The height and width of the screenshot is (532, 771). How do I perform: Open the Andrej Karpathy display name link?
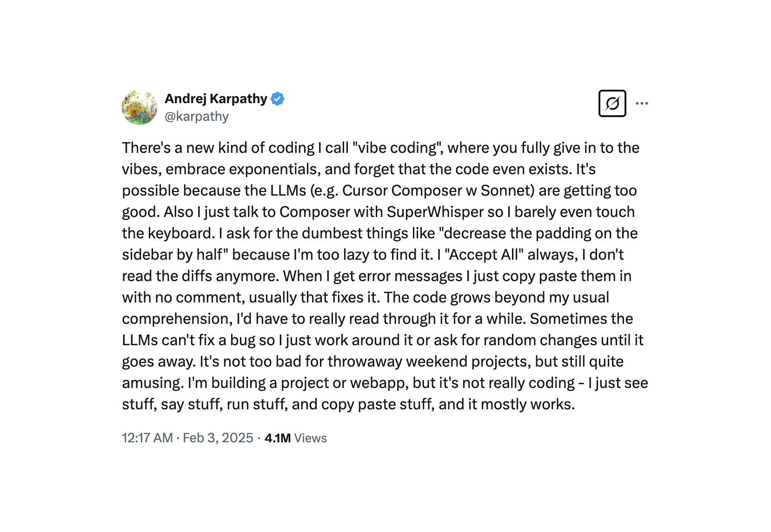click(216, 99)
